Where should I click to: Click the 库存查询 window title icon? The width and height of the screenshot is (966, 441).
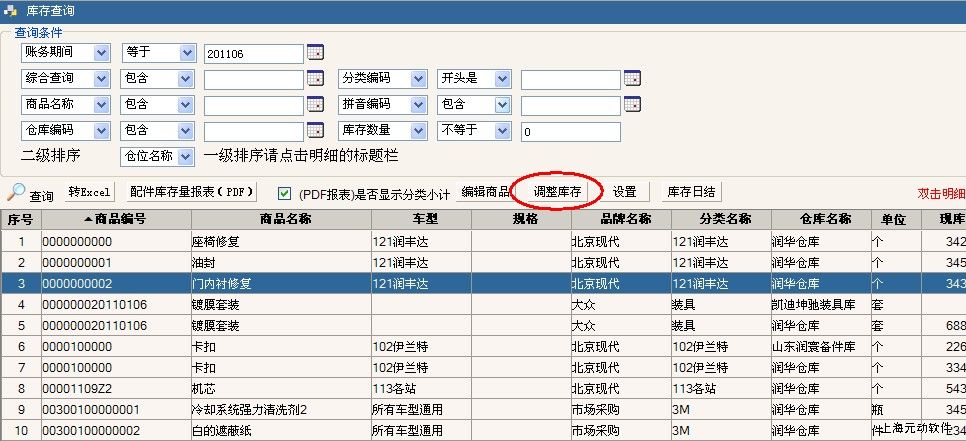click(x=10, y=10)
